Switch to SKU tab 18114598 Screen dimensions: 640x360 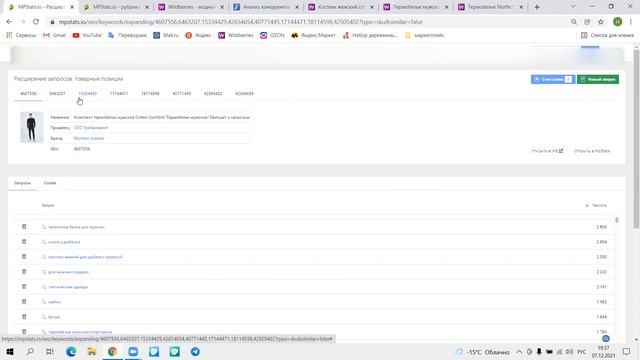[150, 93]
